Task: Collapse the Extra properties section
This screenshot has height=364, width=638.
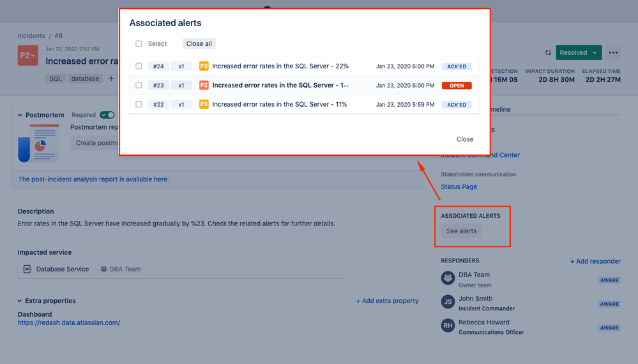Action: [20, 301]
